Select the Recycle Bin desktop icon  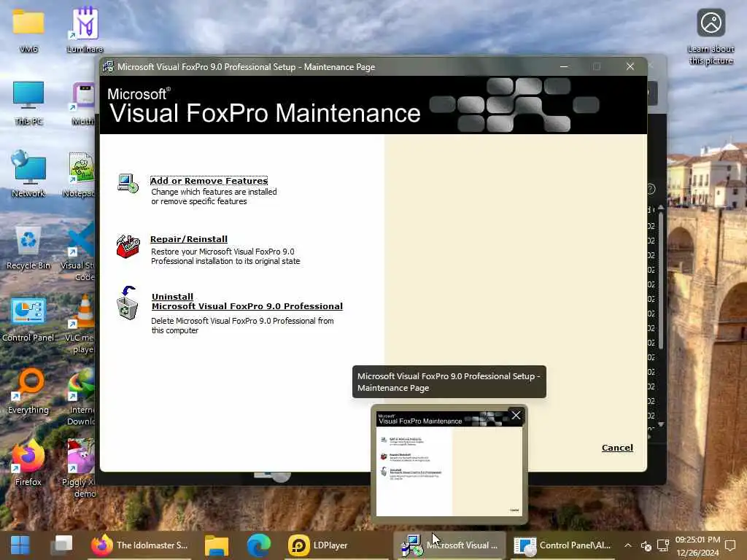[28, 248]
